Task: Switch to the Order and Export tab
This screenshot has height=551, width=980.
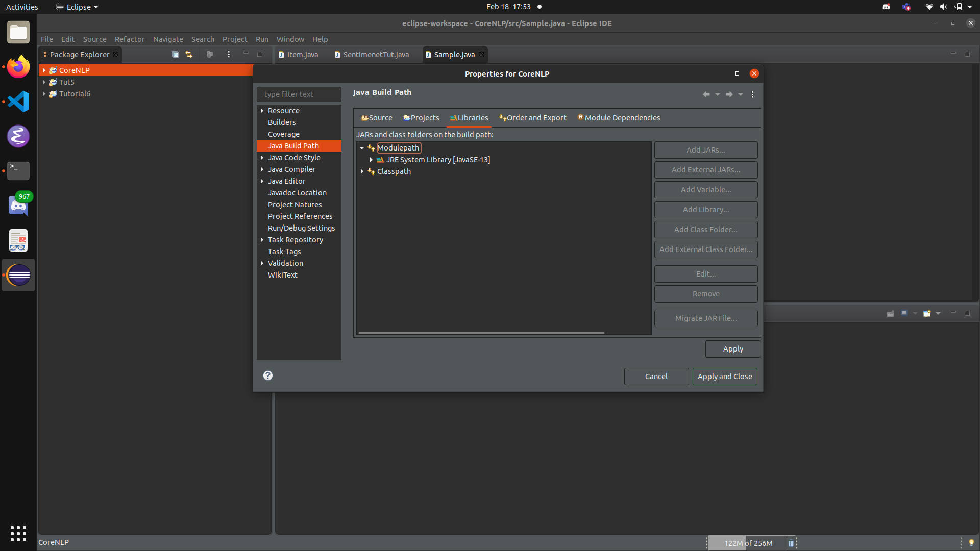Action: pos(532,118)
